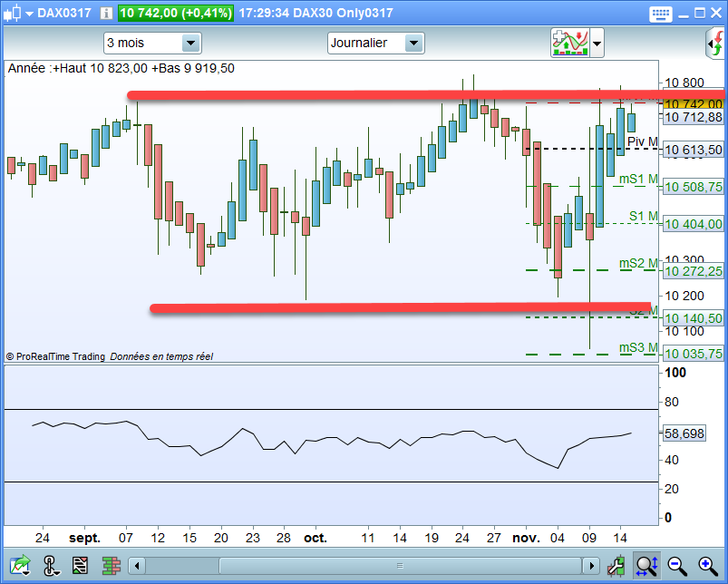Click the scrollbar right arrow button
Viewport: 728px width, 584px height.
(x=591, y=566)
